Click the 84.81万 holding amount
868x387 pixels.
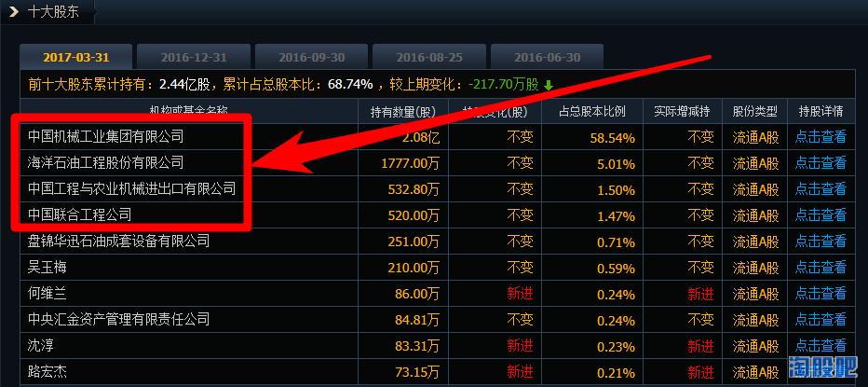click(x=417, y=319)
